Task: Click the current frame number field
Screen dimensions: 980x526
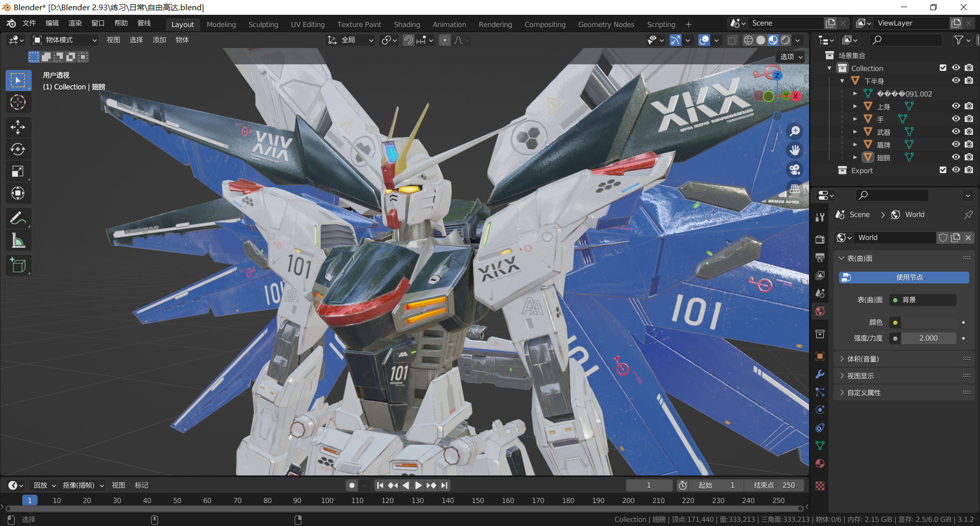Action: (649, 485)
